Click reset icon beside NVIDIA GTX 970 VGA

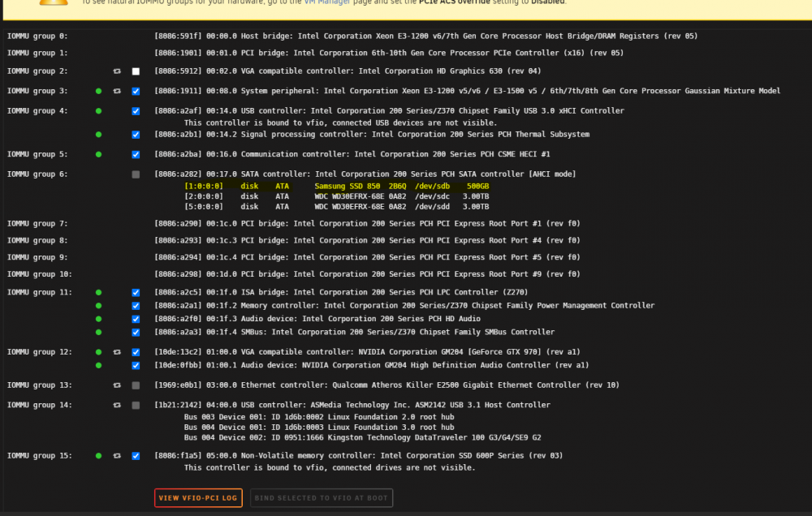(117, 352)
